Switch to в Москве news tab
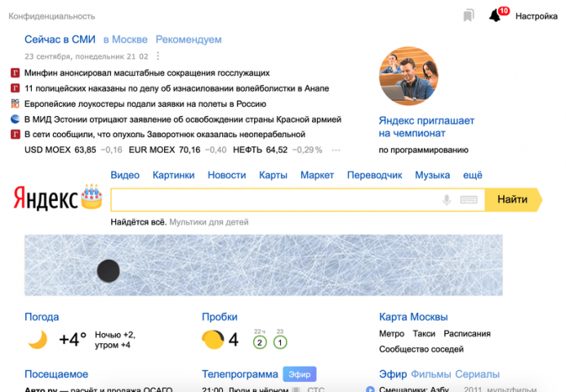The height and width of the screenshot is (392, 566). click(x=125, y=39)
